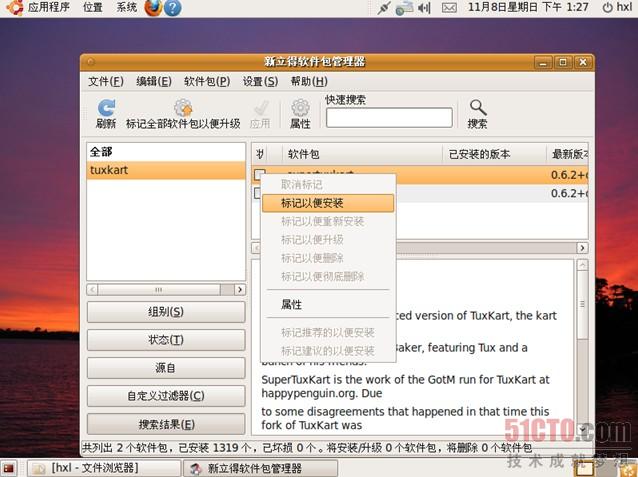The height and width of the screenshot is (477, 638).
Task: Launch Firefox from the top panel
Action: pos(153,7)
